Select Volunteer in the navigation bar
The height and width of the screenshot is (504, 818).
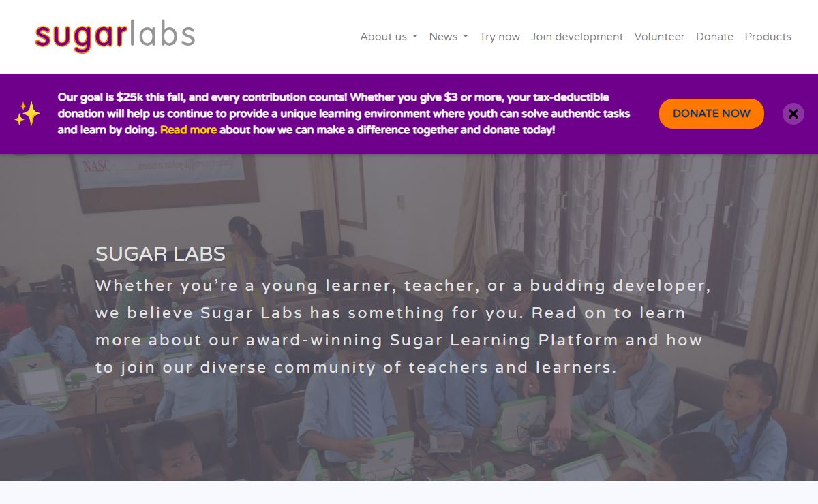tap(659, 37)
